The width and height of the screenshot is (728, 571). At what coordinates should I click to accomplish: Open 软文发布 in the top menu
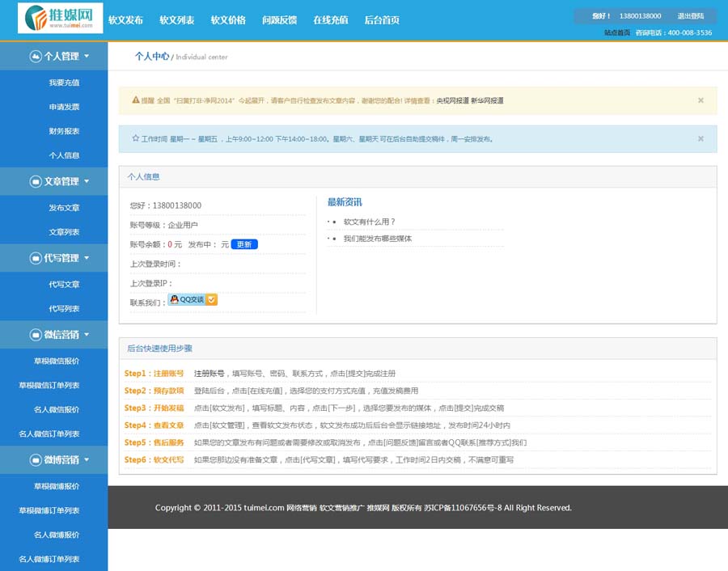pyautogui.click(x=125, y=20)
